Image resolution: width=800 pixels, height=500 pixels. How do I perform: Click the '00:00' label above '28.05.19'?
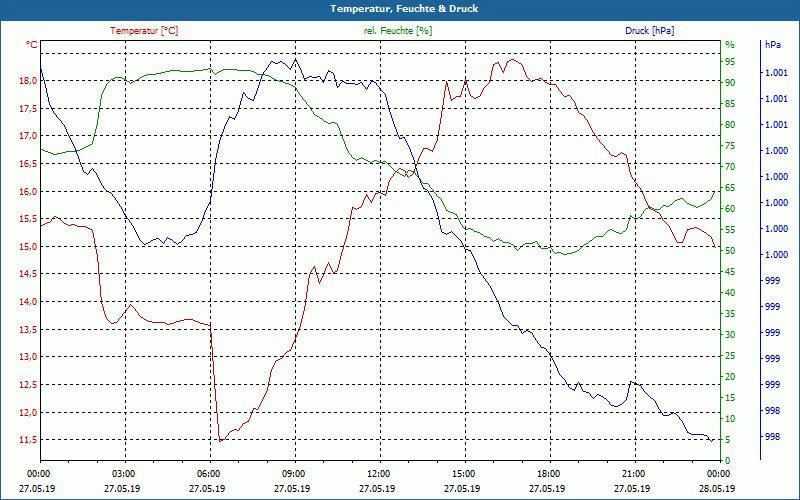[x=718, y=474]
